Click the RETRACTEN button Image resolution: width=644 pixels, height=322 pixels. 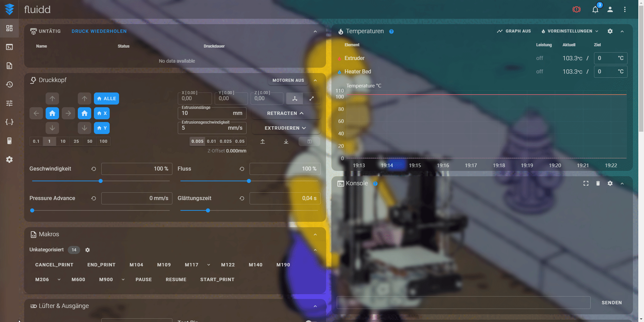[x=285, y=113]
